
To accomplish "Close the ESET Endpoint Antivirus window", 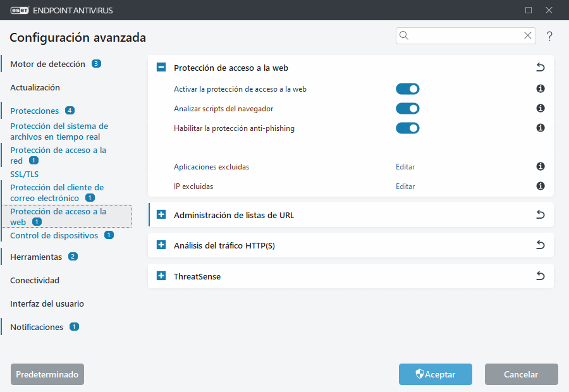I will tap(549, 10).
